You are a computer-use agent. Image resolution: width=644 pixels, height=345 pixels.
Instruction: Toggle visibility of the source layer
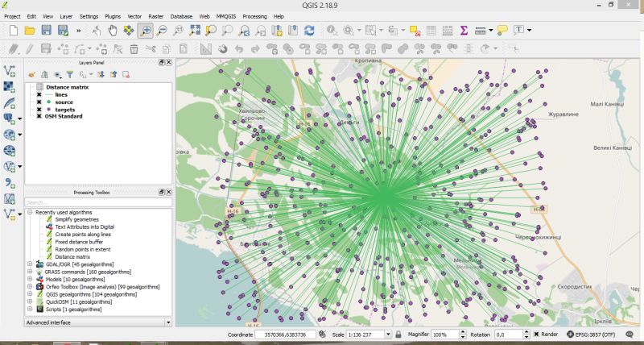(x=39, y=102)
